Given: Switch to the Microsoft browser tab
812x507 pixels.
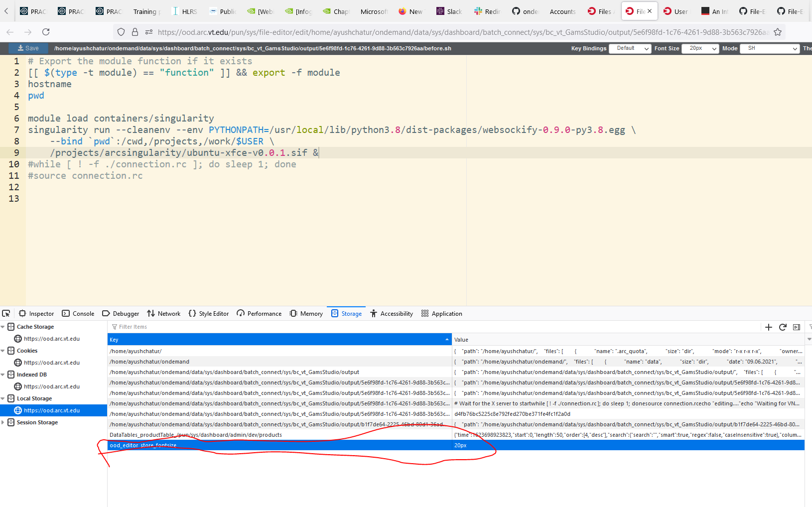Looking at the screenshot, I should 374,11.
